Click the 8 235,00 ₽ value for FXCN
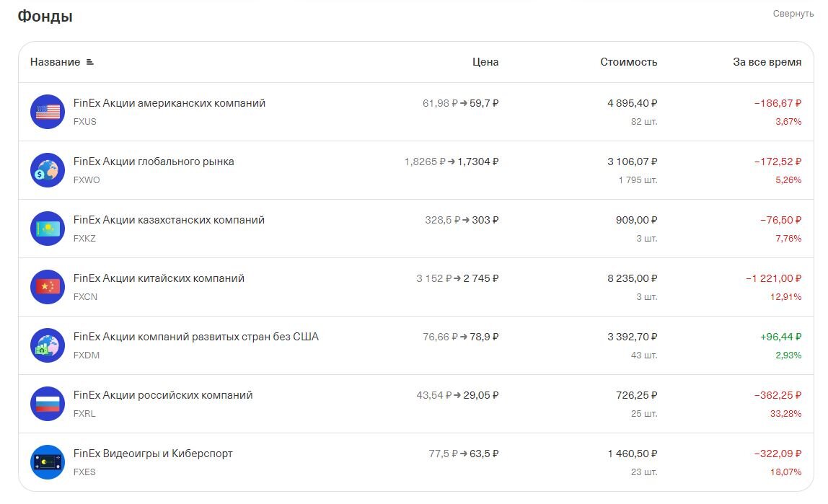Screen dimensions: 828x504 632,278
